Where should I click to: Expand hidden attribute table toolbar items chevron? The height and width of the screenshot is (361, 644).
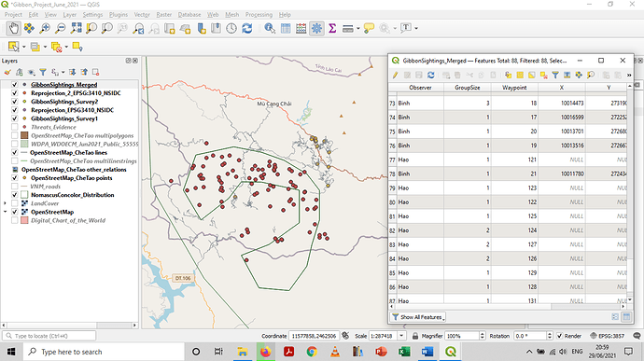tap(629, 76)
